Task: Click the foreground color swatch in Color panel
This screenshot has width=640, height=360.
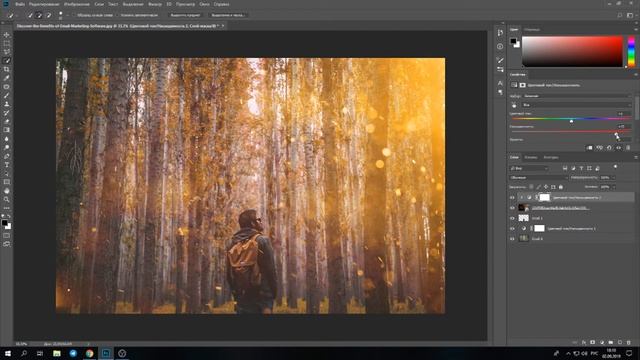Action: 513,41
